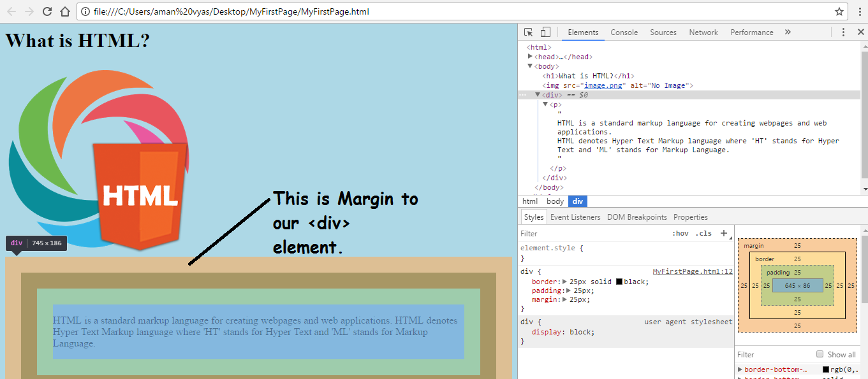Click the address bar URL
Image resolution: width=868 pixels, height=379 pixels.
tap(232, 11)
